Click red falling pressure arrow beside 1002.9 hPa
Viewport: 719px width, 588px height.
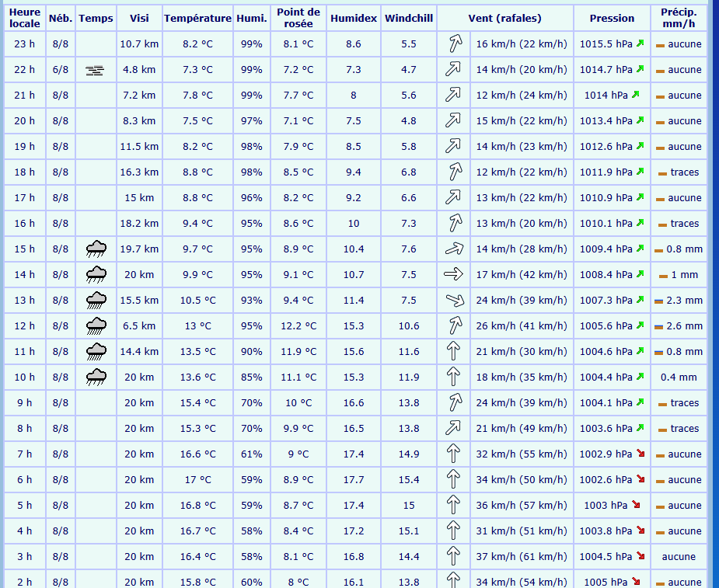pyautogui.click(x=640, y=454)
